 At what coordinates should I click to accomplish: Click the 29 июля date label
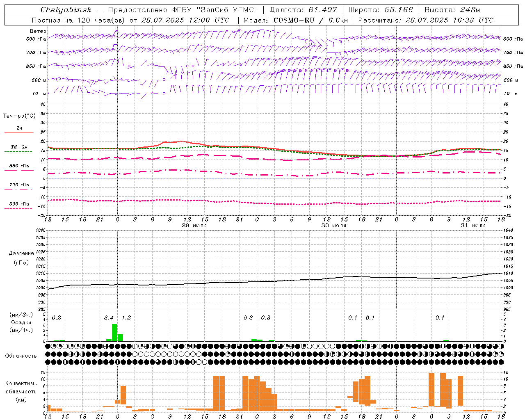click(x=194, y=226)
